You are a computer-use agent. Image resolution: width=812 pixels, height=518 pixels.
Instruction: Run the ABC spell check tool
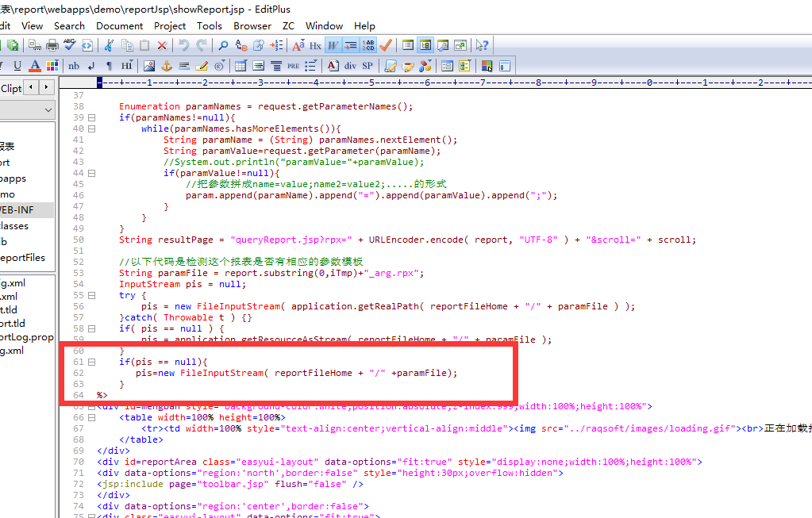pos(69,45)
